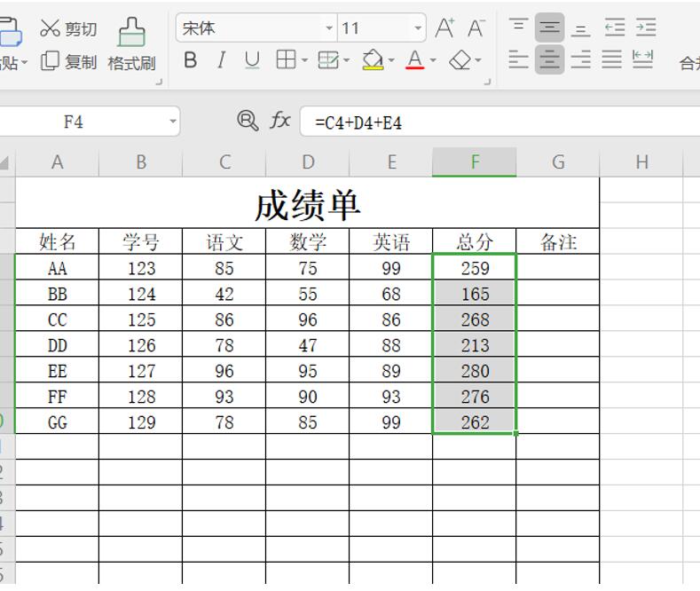700x591 pixels.
Task: Select column F header
Action: pos(475,162)
